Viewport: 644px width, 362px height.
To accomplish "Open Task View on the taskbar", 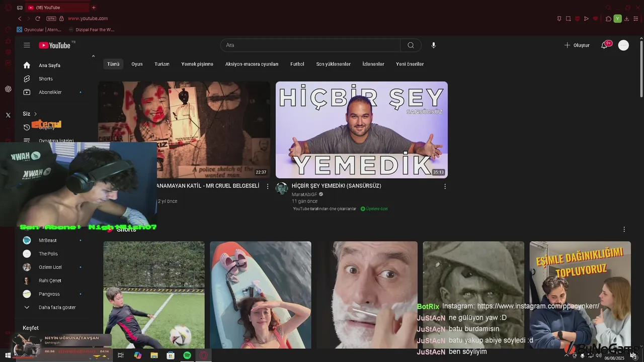I will coord(121,355).
